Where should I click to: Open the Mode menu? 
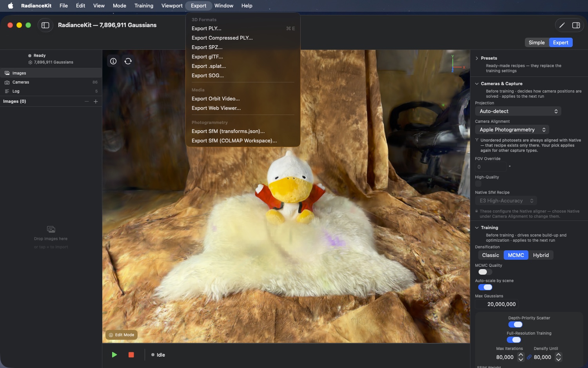tap(120, 5)
